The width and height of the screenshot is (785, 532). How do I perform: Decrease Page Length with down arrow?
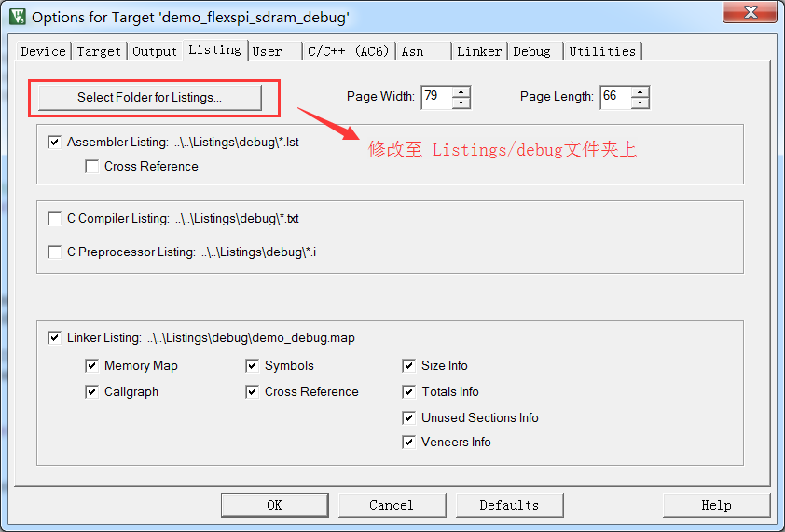point(640,102)
